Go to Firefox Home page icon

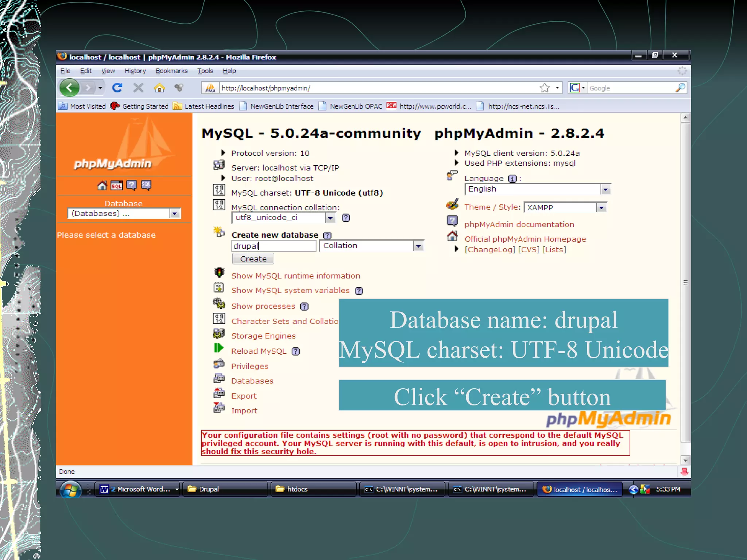coord(159,88)
